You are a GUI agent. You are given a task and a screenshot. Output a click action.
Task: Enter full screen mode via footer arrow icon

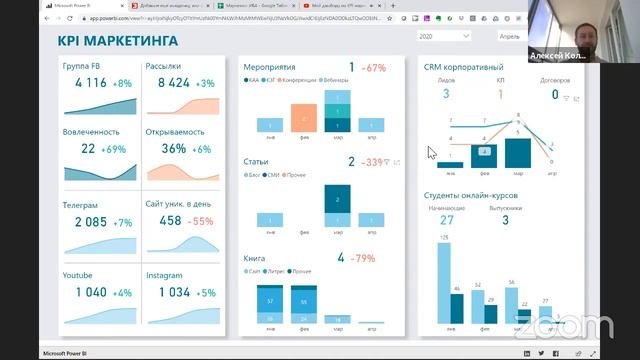click(593, 353)
